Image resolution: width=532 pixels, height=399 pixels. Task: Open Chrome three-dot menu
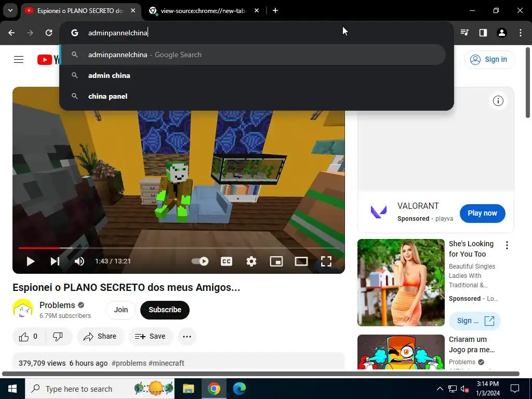pos(521,33)
